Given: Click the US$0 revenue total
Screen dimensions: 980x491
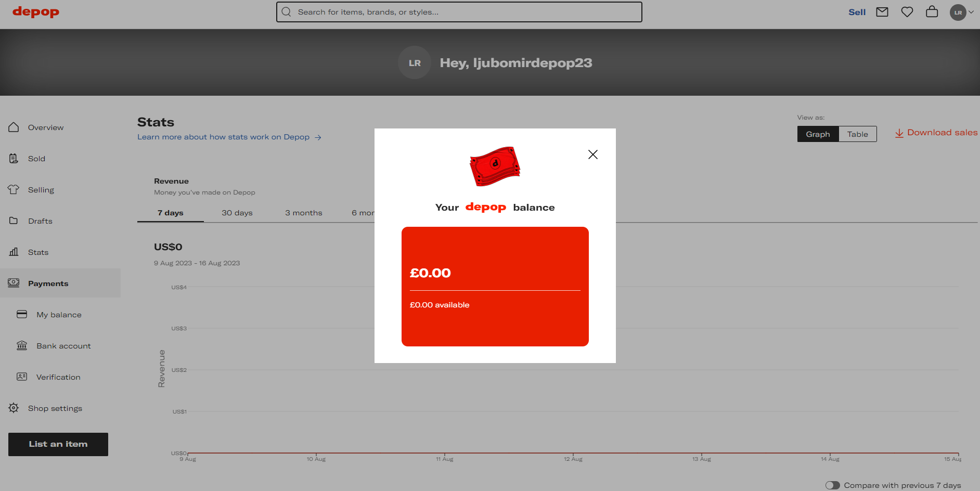Looking at the screenshot, I should [x=168, y=247].
